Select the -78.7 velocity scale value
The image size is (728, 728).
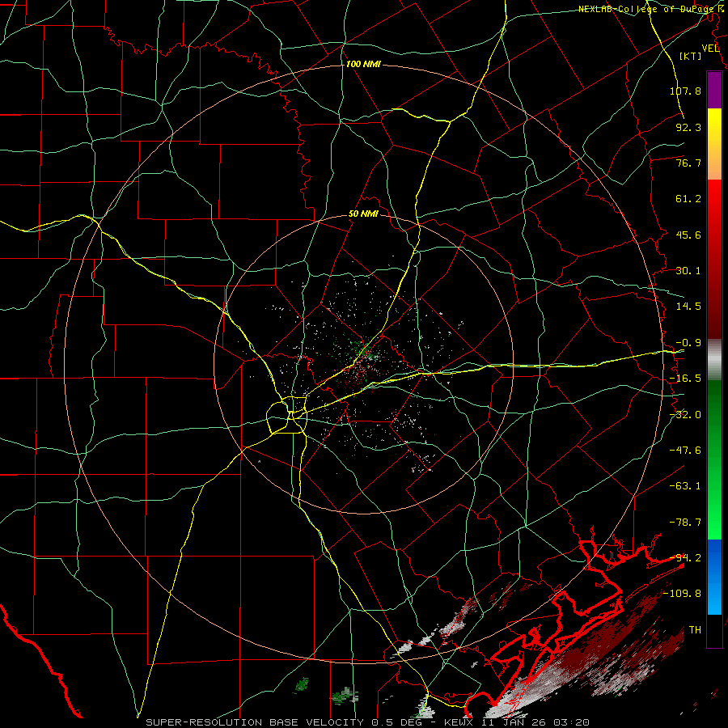coord(685,523)
